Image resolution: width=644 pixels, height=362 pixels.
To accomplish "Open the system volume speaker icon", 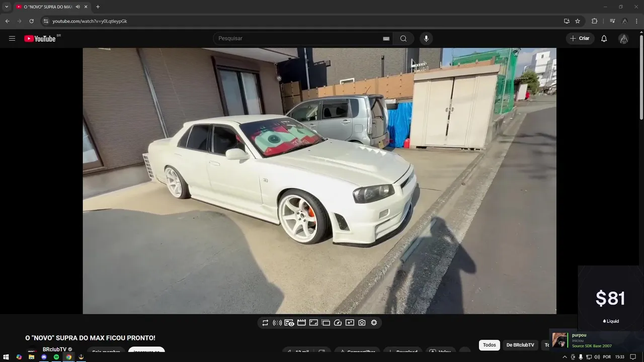I will (x=597, y=357).
